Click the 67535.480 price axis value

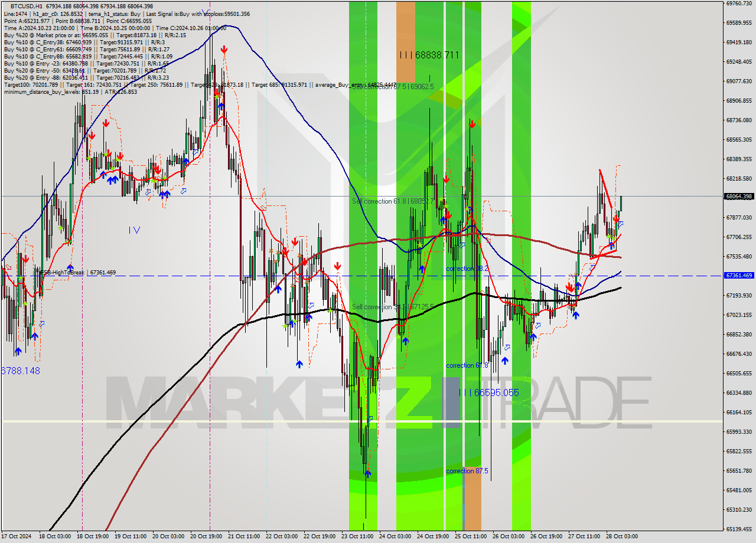[738, 257]
